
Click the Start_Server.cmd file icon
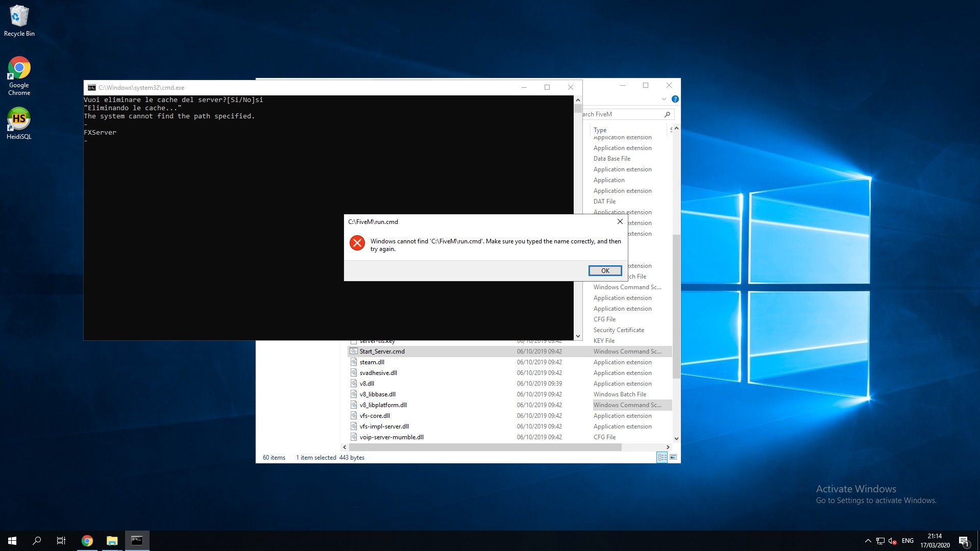click(x=354, y=352)
